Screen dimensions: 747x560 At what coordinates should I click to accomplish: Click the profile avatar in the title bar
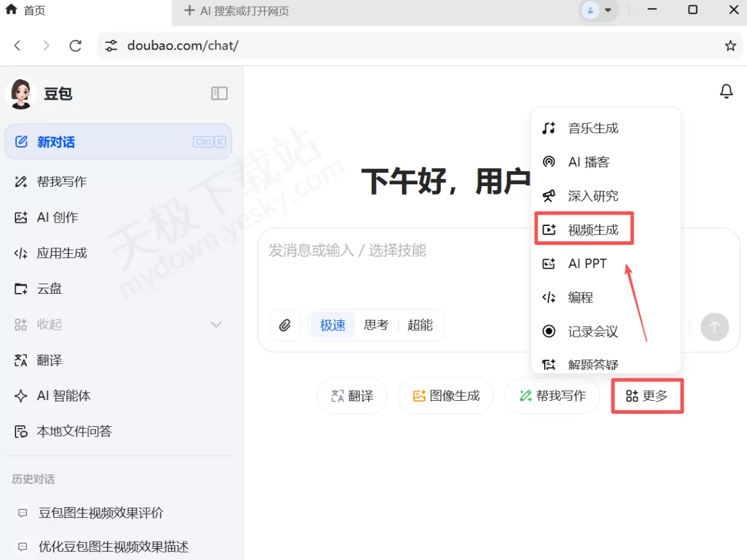pos(591,11)
